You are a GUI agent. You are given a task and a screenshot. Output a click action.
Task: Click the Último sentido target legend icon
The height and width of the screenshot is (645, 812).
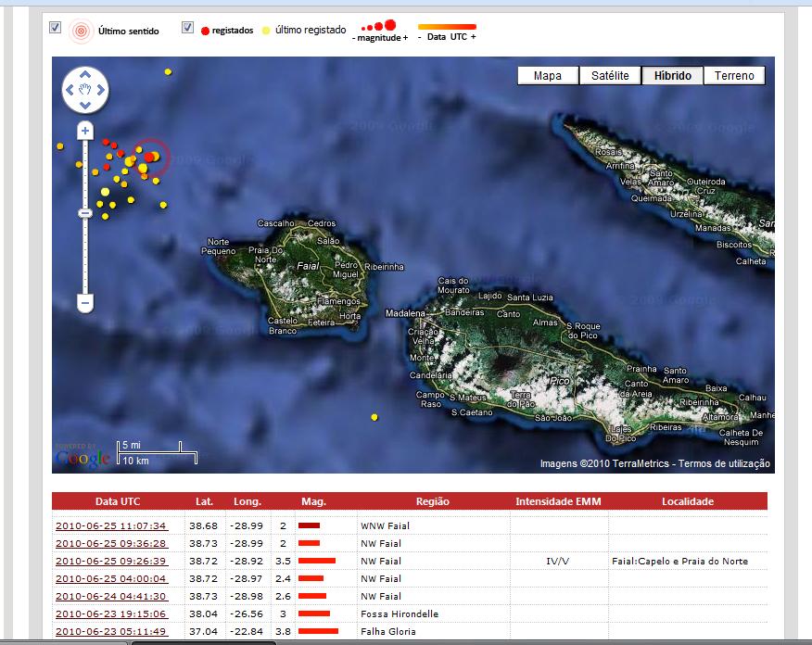tap(81, 32)
